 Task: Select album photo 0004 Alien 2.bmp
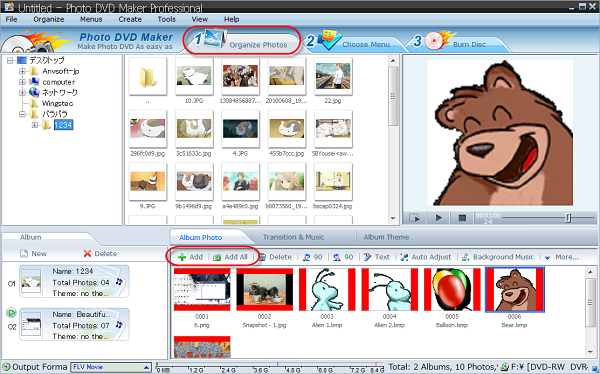390,289
